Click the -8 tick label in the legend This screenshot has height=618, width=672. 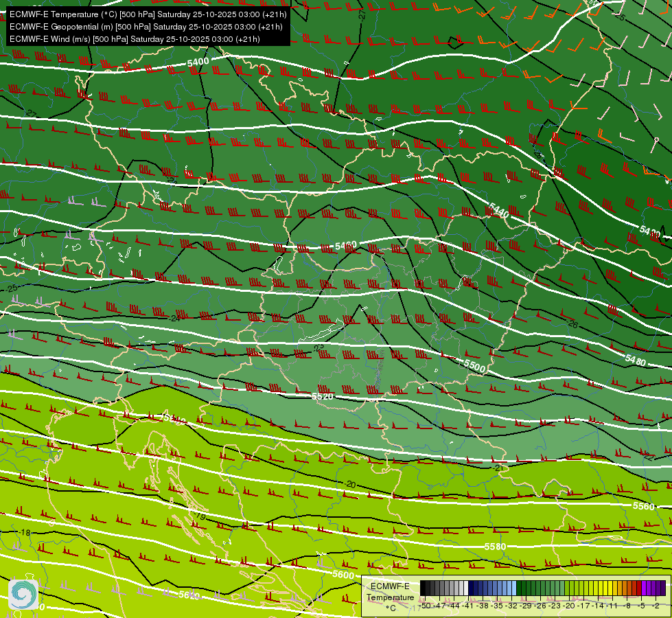click(x=627, y=606)
